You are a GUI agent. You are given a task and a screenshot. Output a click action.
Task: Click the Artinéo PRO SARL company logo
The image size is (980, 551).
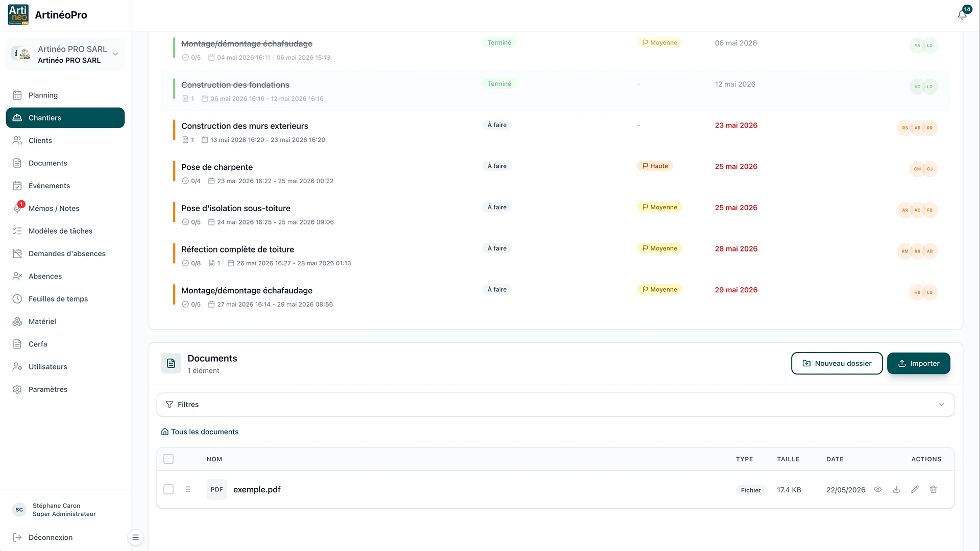(21, 54)
